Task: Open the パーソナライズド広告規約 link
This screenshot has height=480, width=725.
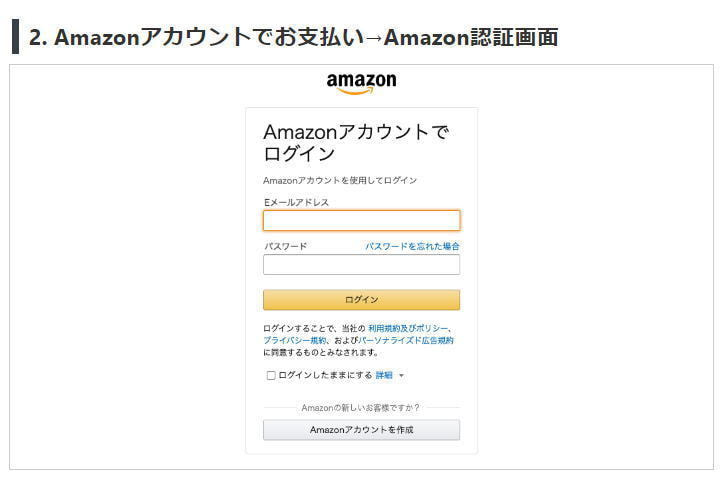Action: (x=406, y=340)
